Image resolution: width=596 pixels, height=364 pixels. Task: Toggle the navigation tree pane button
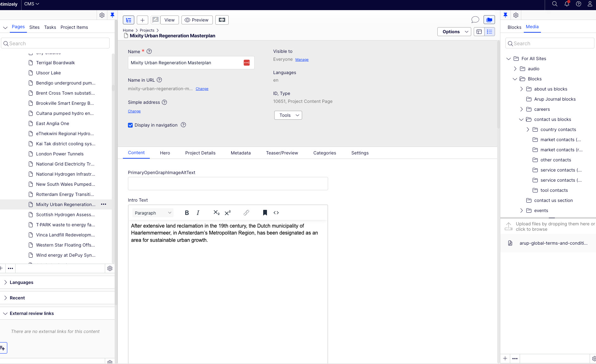pyautogui.click(x=129, y=20)
